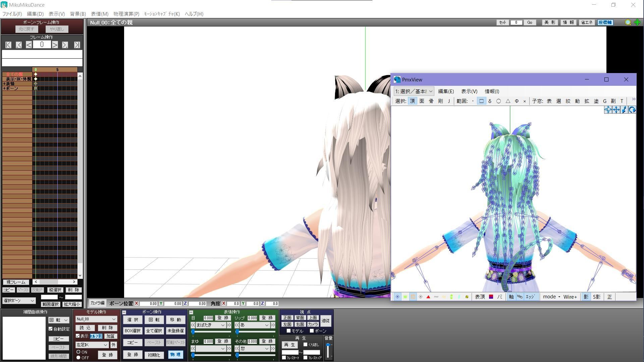Click the × range tool in PmxView

pyautogui.click(x=525, y=101)
